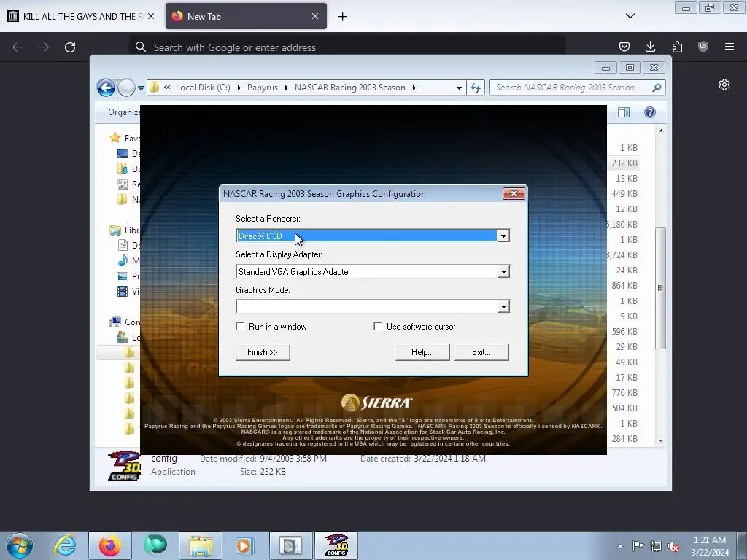747x560 pixels.
Task: Expand arrow after NASCAR Racing 2003 Season breadcrumb
Action: [x=414, y=87]
